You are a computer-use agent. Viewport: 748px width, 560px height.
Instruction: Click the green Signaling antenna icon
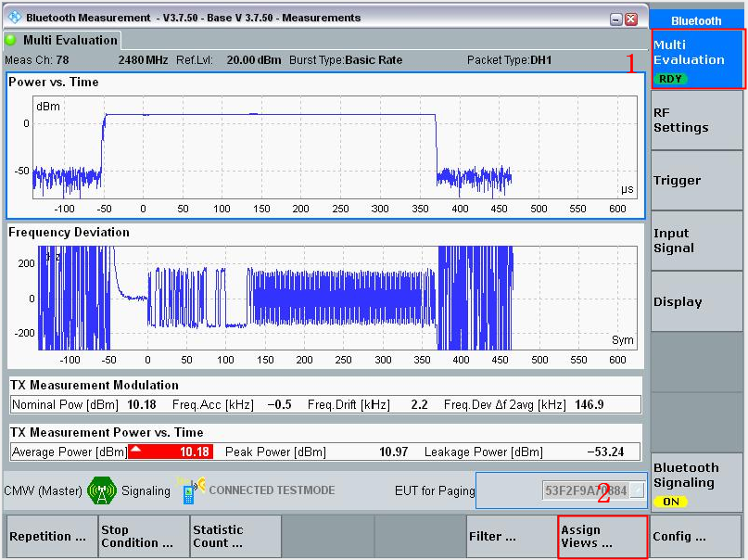[102, 490]
